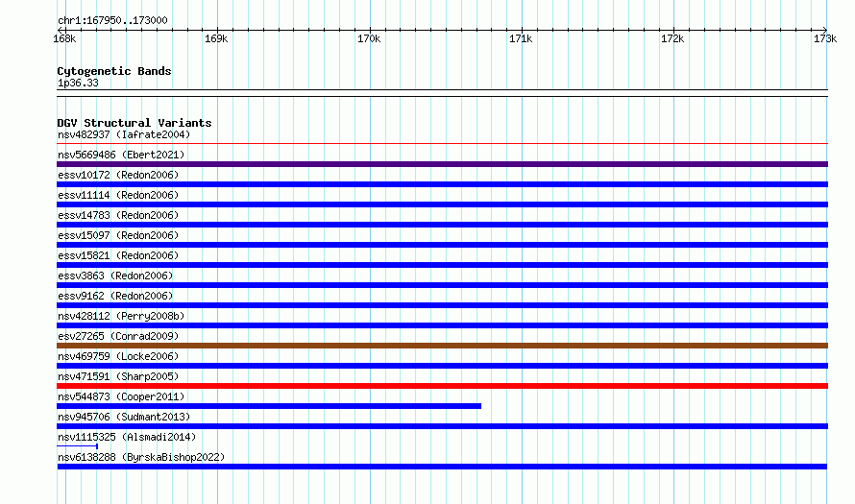Click the blue essv3863 variant bar
Screen dimensions: 855x504
[442, 285]
